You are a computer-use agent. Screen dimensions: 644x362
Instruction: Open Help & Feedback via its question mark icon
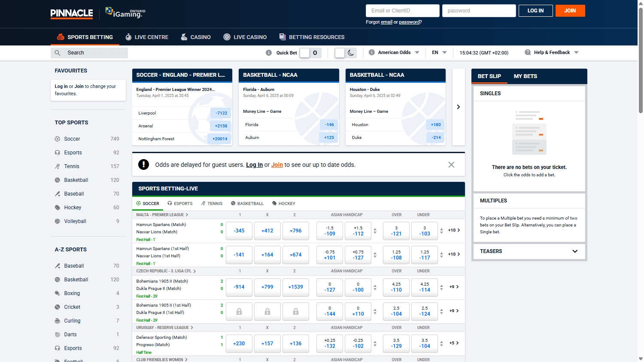(x=528, y=52)
